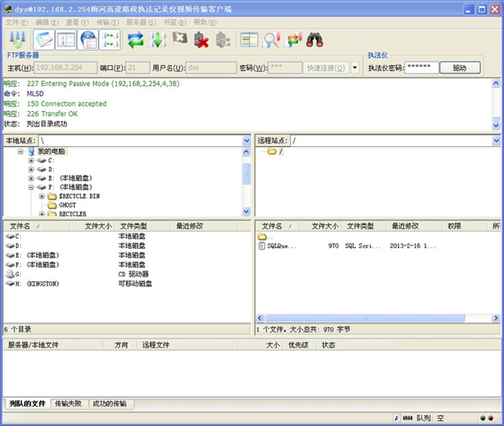Open the directory listing filters icon
The image size is (504, 426).
pos(249,40)
